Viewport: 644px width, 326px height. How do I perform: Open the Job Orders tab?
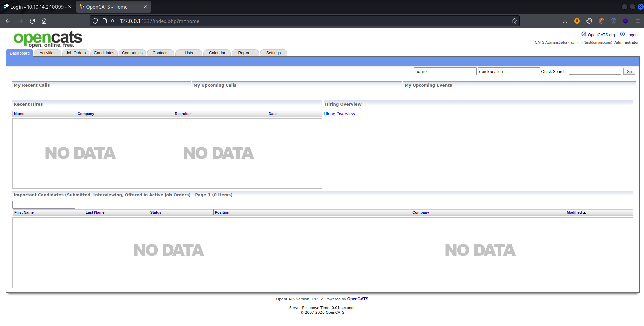(x=76, y=53)
